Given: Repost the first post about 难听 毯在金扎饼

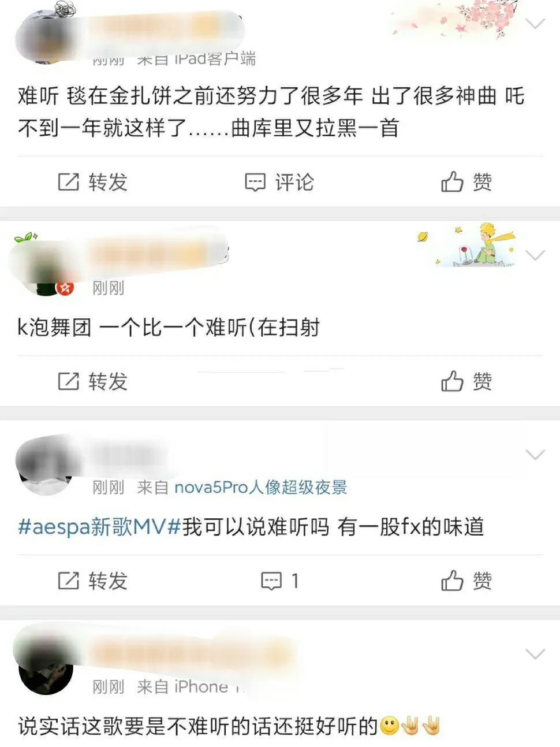Looking at the screenshot, I should click(x=92, y=182).
